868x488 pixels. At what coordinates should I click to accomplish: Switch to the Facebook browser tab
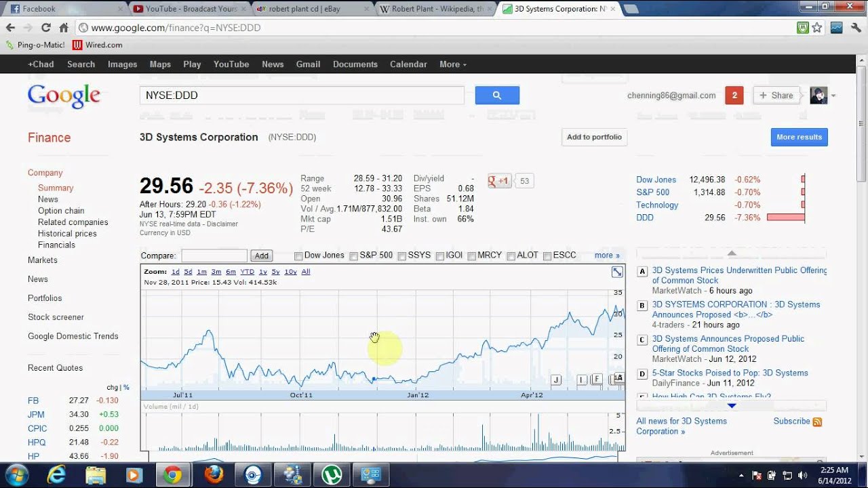click(64, 9)
